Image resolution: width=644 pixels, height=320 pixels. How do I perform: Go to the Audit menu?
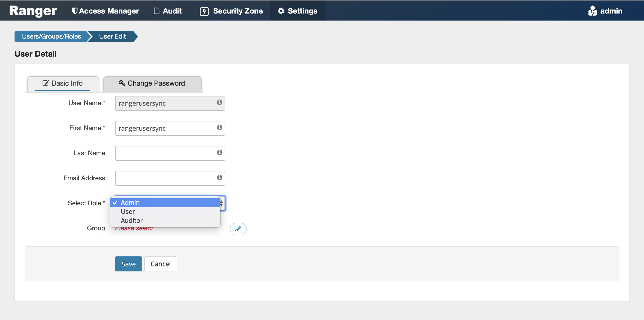[x=168, y=11]
